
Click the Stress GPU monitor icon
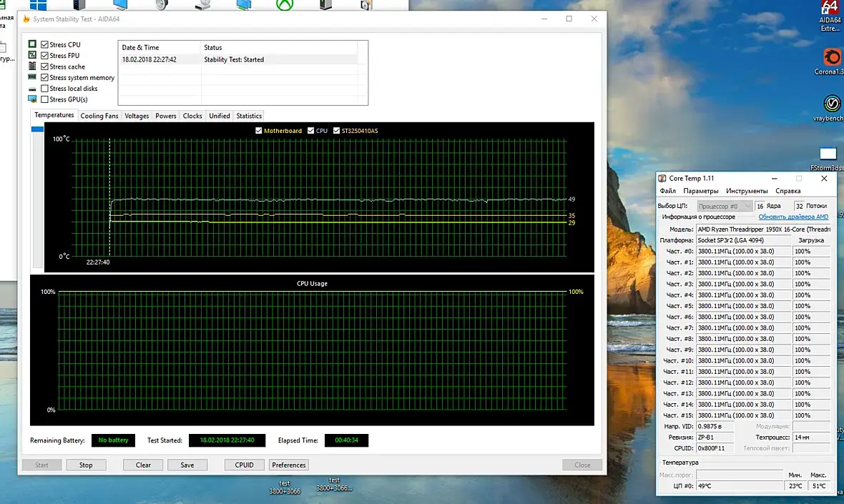point(32,99)
